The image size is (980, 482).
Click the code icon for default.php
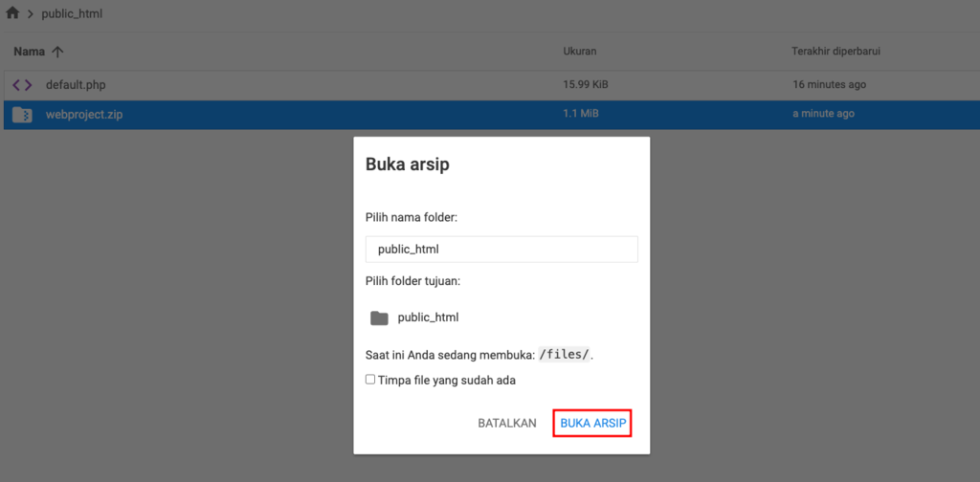click(x=23, y=85)
